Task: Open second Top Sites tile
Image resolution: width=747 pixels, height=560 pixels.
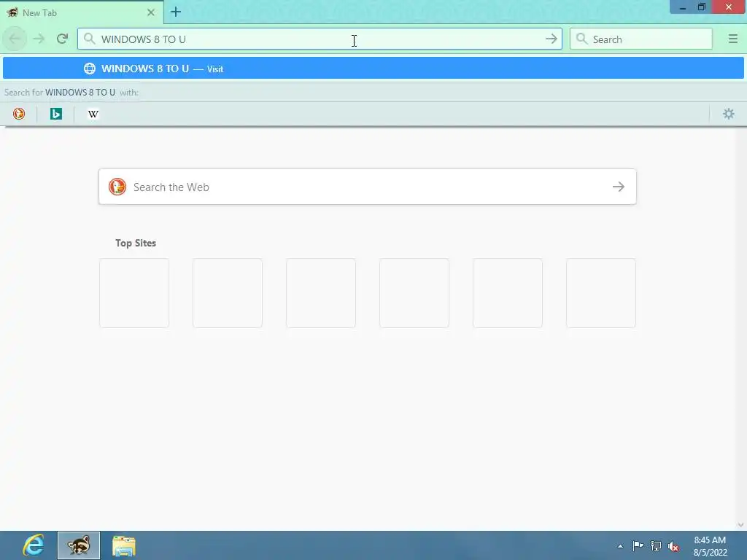Action: (x=228, y=293)
